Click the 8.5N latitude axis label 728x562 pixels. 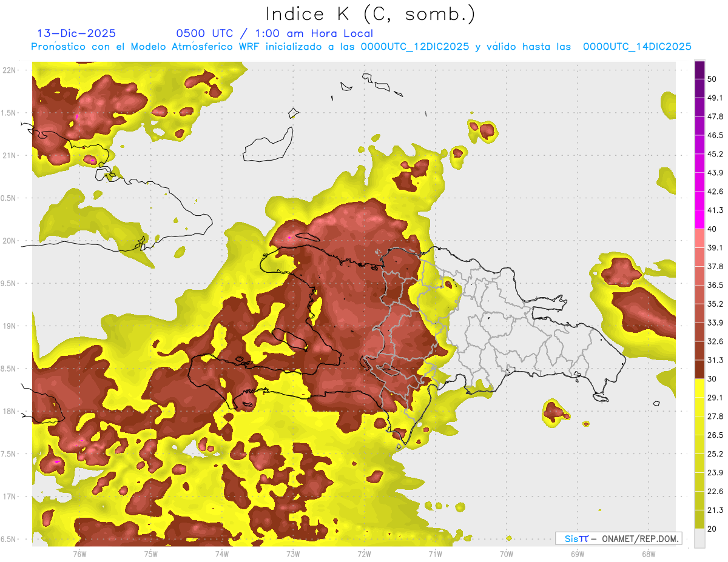pyautogui.click(x=8, y=369)
